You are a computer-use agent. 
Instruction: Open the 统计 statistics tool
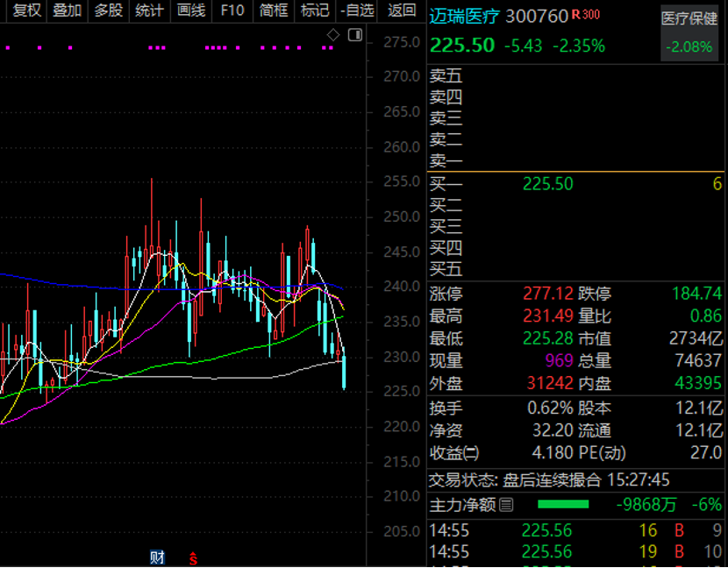point(149,11)
